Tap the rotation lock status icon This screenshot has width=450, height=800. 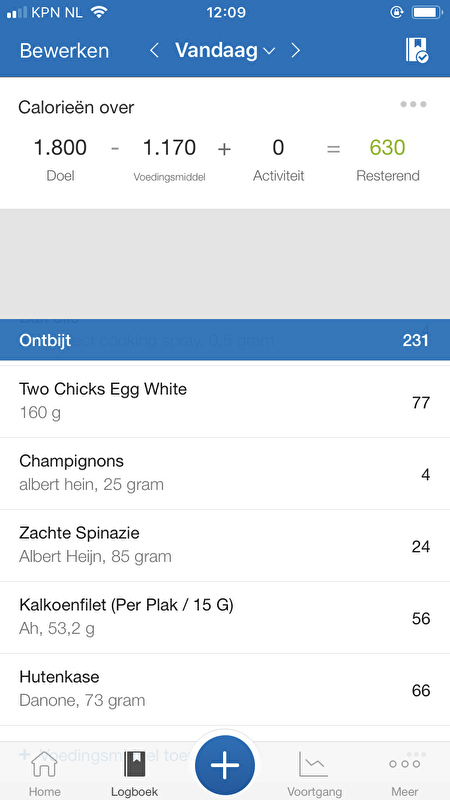(396, 12)
